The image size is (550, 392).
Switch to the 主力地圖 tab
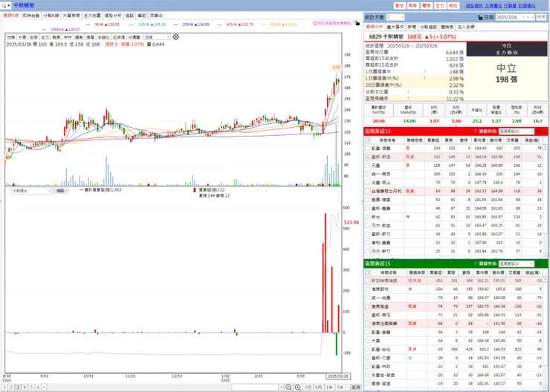tap(92, 16)
